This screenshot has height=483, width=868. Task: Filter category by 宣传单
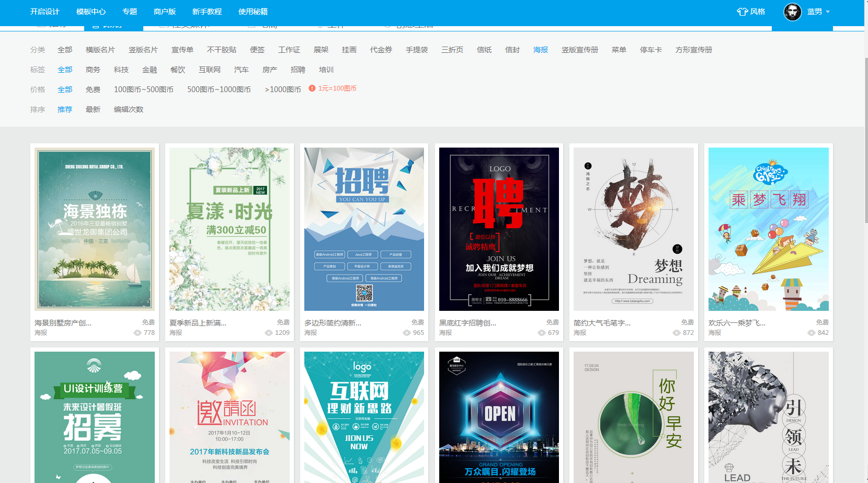182,50
